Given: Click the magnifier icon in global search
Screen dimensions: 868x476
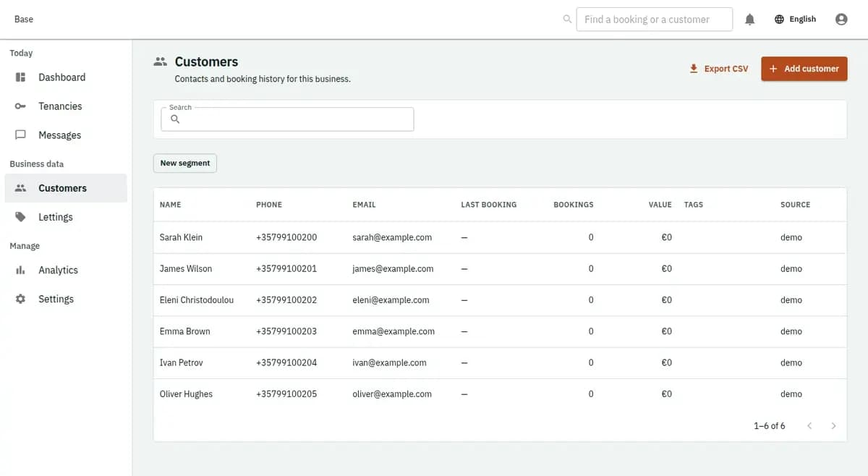Looking at the screenshot, I should click(x=567, y=20).
